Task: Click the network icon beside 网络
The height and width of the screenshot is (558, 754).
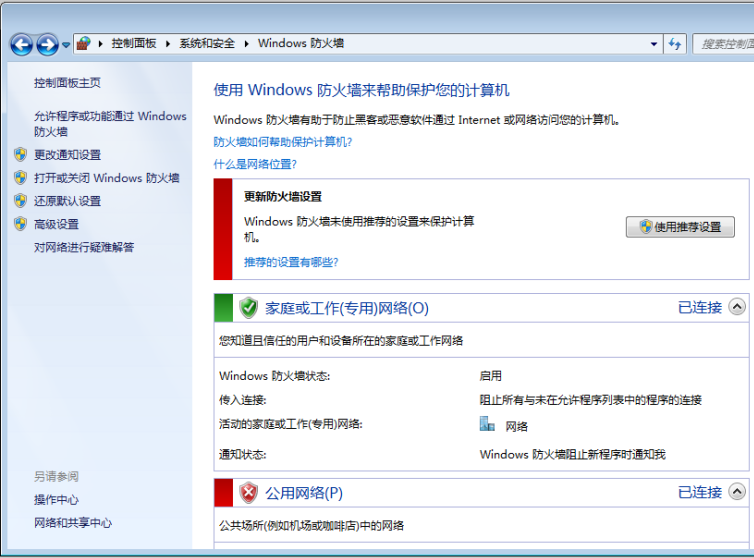Action: pos(487,425)
